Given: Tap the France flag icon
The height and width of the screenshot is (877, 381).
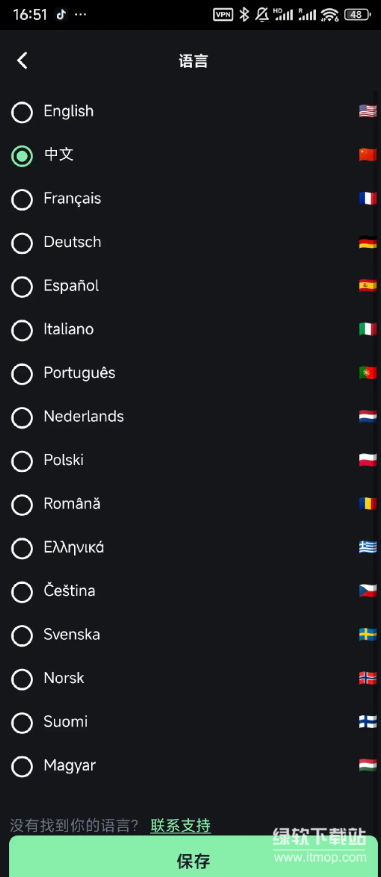Looking at the screenshot, I should [368, 199].
